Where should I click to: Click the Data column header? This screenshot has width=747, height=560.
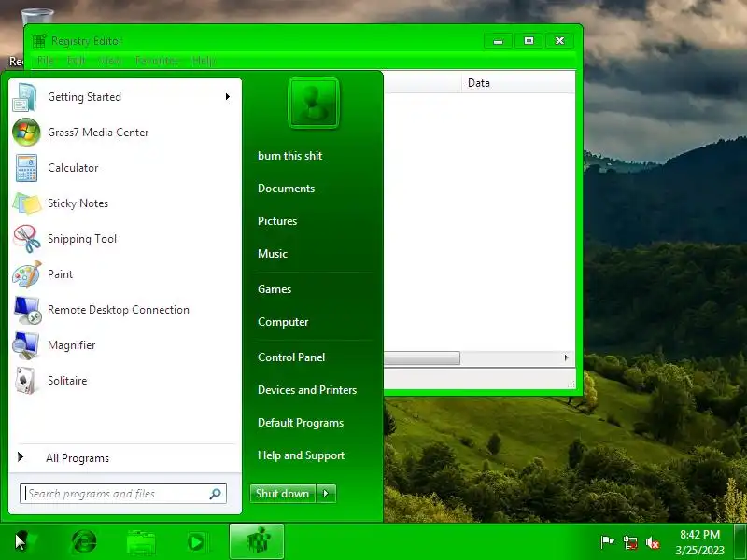point(517,83)
